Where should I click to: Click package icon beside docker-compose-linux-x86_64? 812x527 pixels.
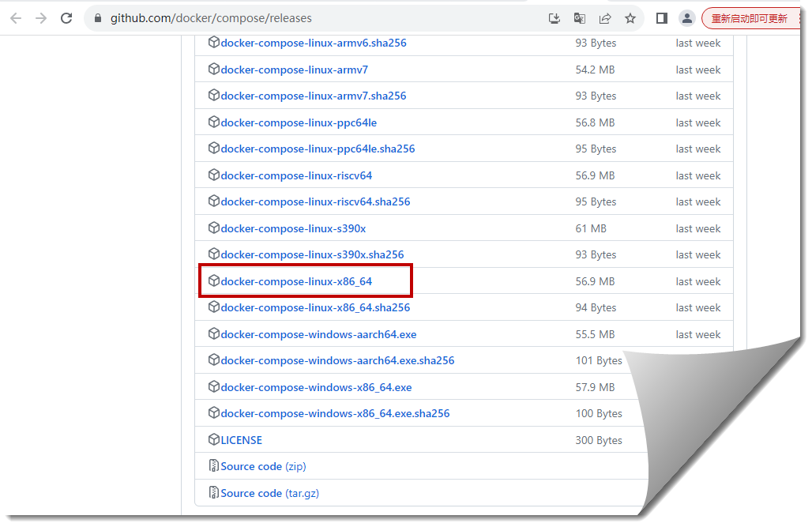[x=214, y=280]
